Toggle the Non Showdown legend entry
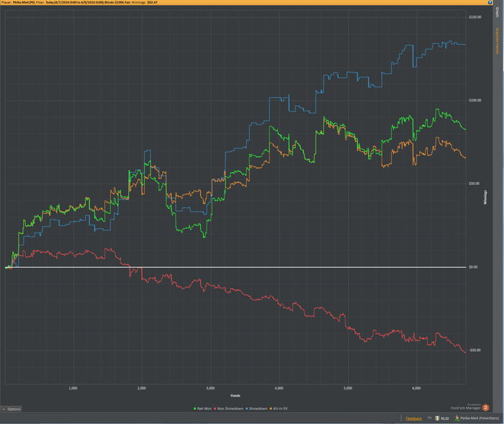The image size is (504, 424). [228, 409]
